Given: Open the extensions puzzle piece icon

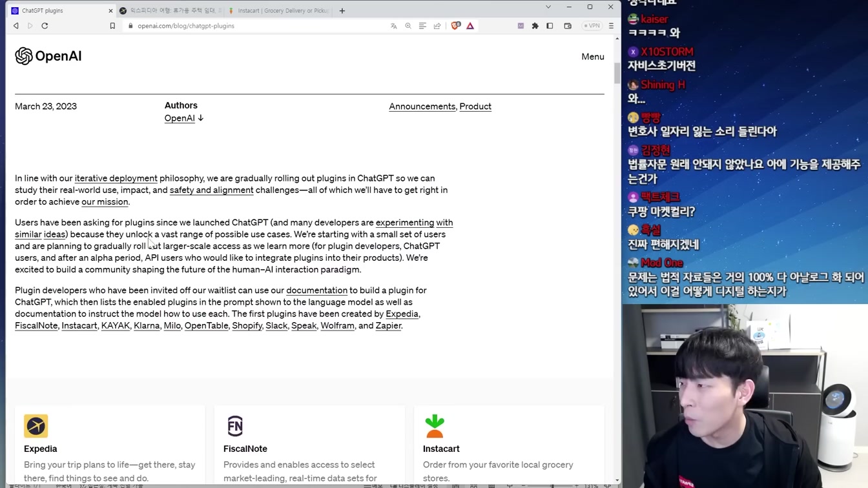Looking at the screenshot, I should (535, 26).
